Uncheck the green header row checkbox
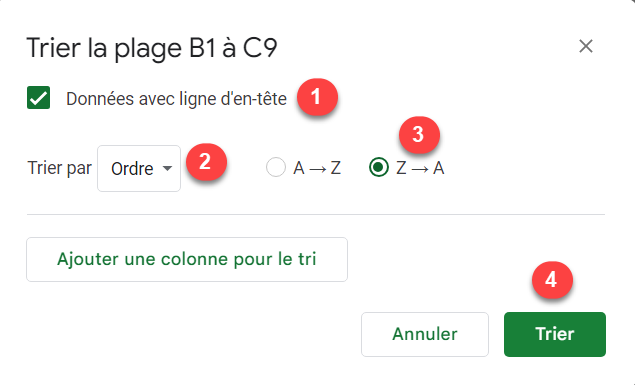Viewport: 635px width, 385px height. point(38,98)
